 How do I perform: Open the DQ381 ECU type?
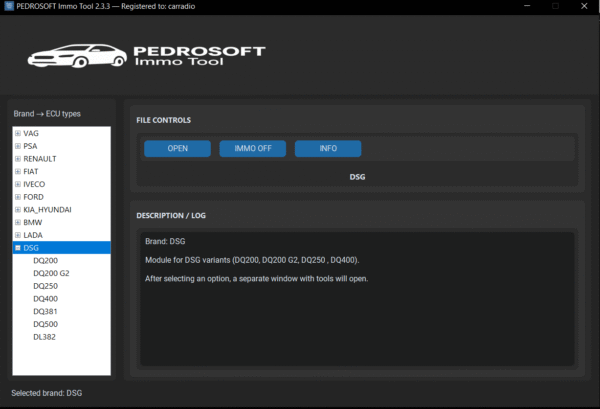[45, 311]
